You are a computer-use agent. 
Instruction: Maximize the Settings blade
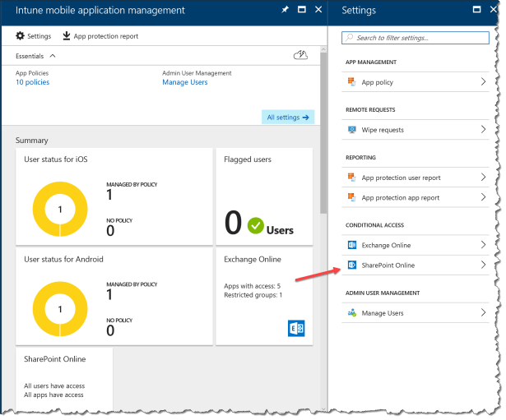tap(476, 10)
